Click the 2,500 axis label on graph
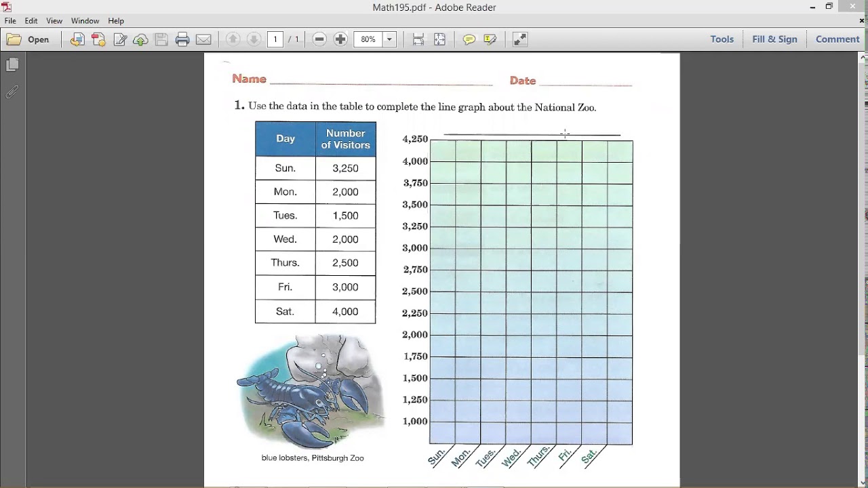Viewport: 868px width, 488px height. 415,291
